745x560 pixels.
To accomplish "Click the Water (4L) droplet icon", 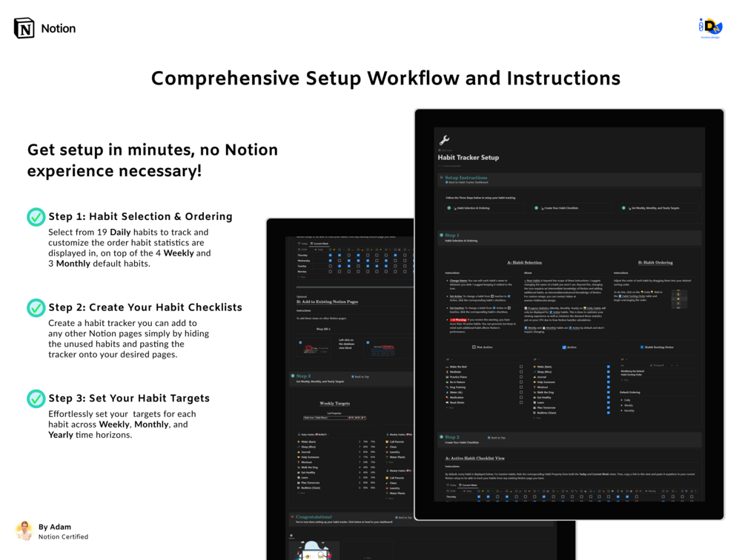I will 447,393.
